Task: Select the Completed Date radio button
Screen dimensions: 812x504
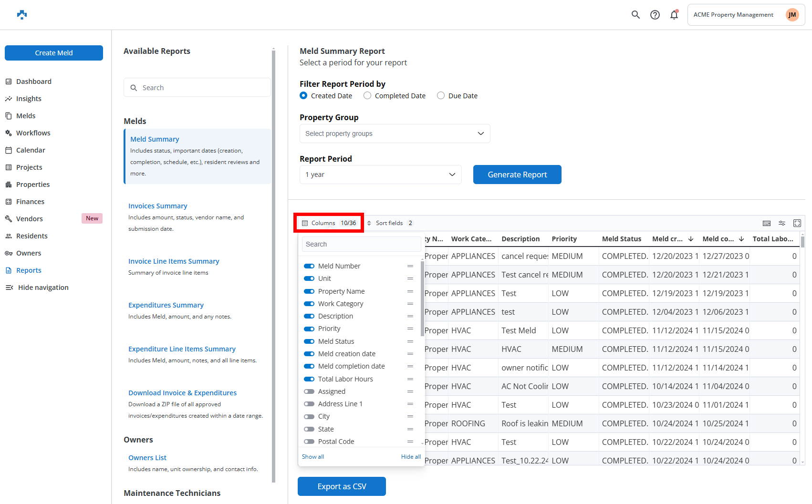Action: tap(367, 95)
